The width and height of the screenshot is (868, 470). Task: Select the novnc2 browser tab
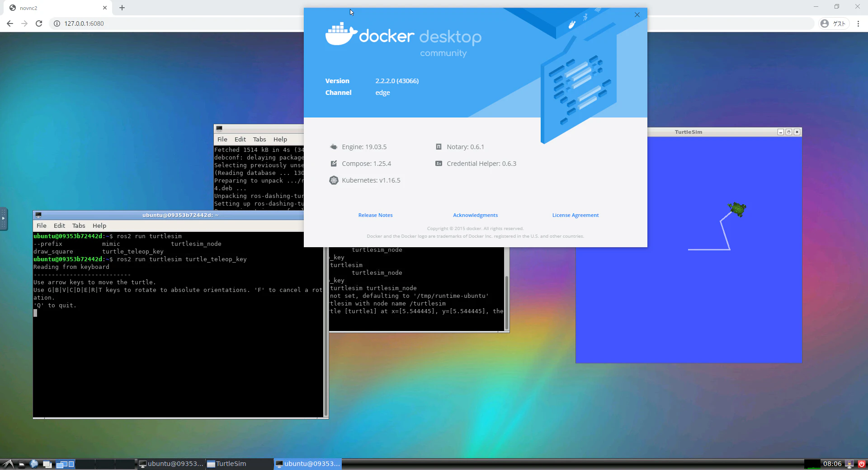pyautogui.click(x=57, y=8)
